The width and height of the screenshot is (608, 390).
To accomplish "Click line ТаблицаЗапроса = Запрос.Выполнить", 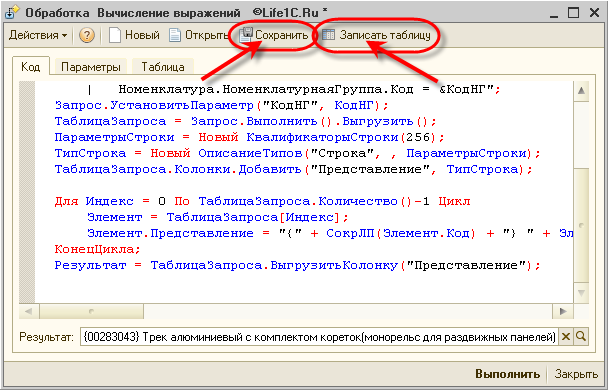I will tap(245, 121).
